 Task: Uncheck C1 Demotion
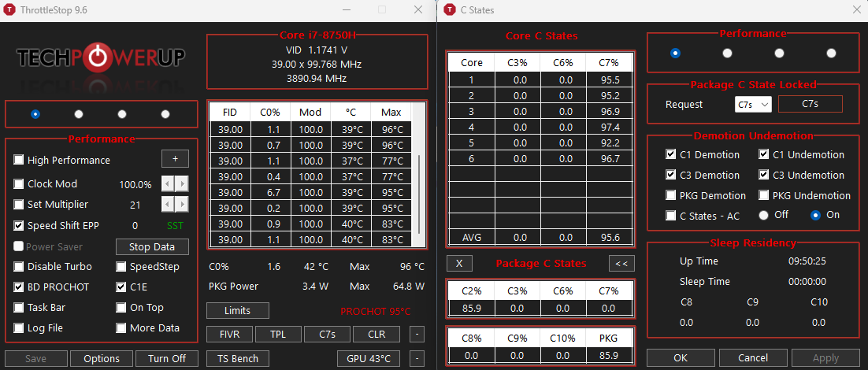pos(671,154)
